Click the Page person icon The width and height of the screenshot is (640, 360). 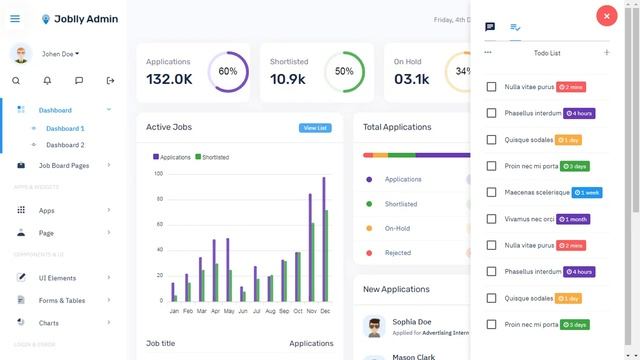point(21,233)
